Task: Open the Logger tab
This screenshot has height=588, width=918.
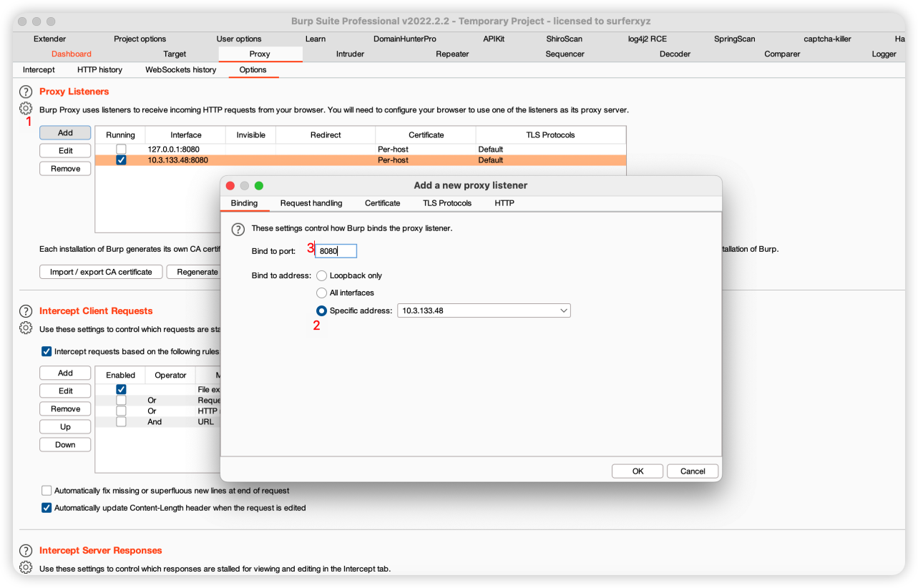Action: (x=884, y=54)
